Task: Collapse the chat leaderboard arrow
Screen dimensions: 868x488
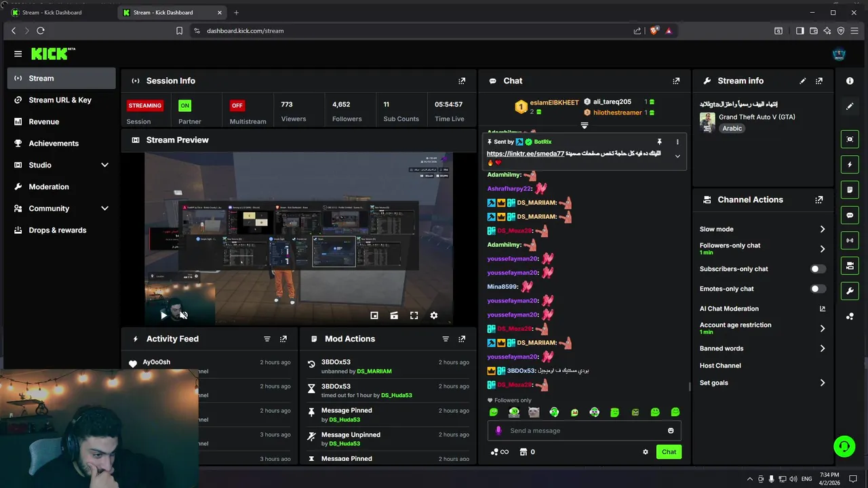Action: (x=584, y=125)
